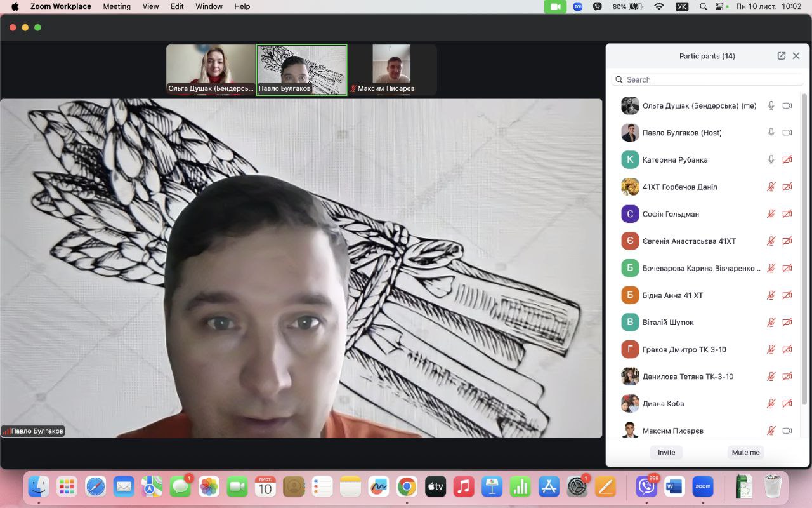Pop out the Participants panel
The image size is (812, 508).
point(782,56)
